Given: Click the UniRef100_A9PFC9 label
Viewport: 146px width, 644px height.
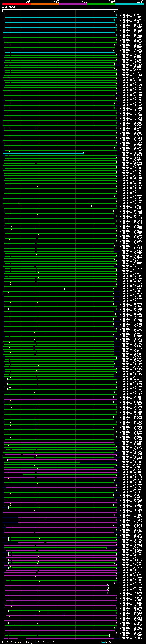Looking at the screenshot, I should [131, 156].
